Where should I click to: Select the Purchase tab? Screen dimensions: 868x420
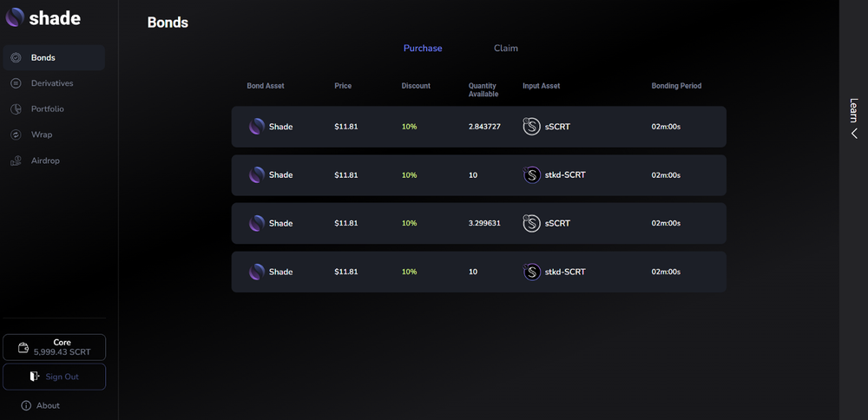[423, 48]
